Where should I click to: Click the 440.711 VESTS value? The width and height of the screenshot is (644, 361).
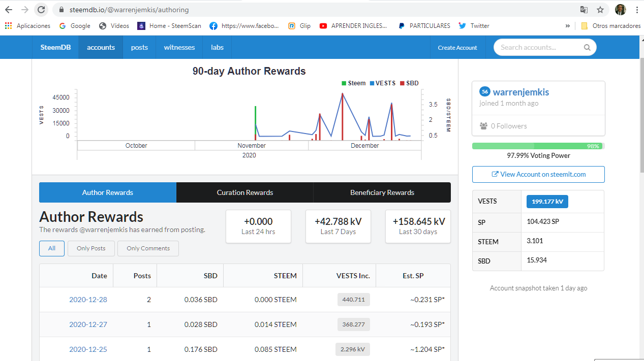(x=354, y=300)
